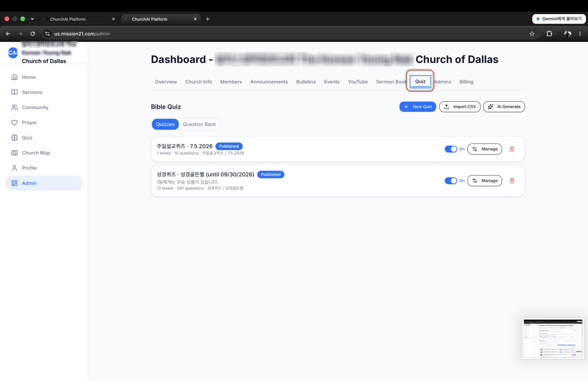The width and height of the screenshot is (588, 381).
Task: Bookmark the page with the star icon
Action: 532,34
